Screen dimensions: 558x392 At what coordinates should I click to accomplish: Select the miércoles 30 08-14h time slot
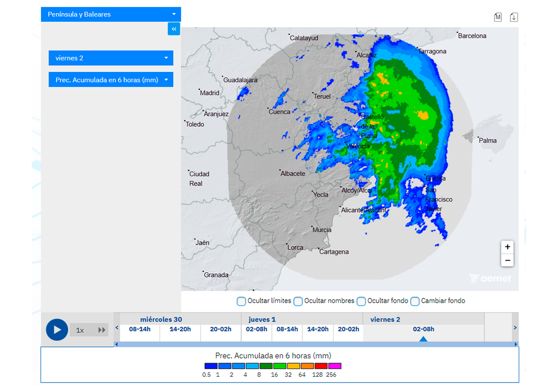(139, 329)
